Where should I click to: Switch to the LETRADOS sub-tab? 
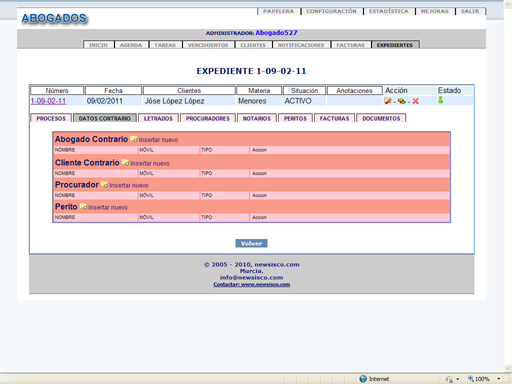coord(158,118)
